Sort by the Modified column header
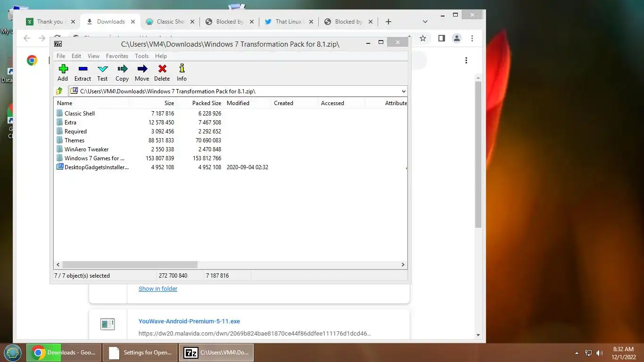This screenshot has height=362, width=644. (247, 103)
